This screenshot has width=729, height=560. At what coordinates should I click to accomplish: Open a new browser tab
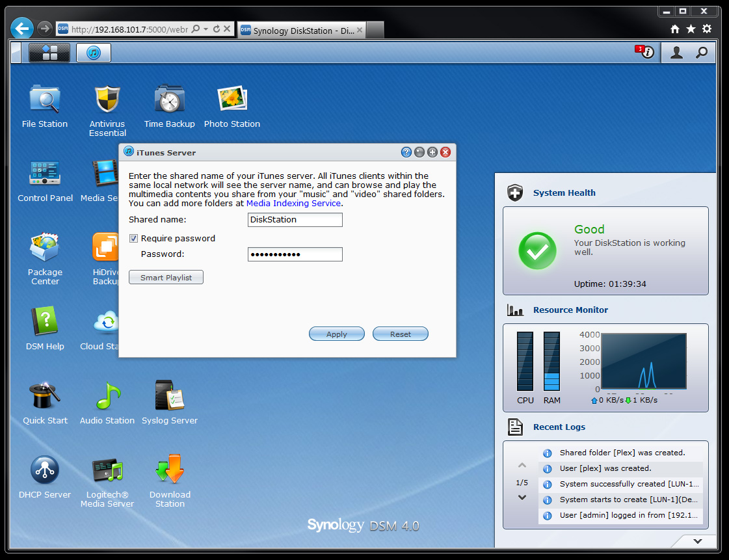point(375,30)
